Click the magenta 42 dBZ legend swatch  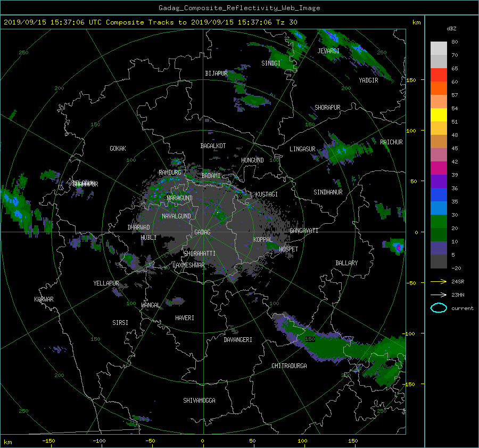pos(439,168)
